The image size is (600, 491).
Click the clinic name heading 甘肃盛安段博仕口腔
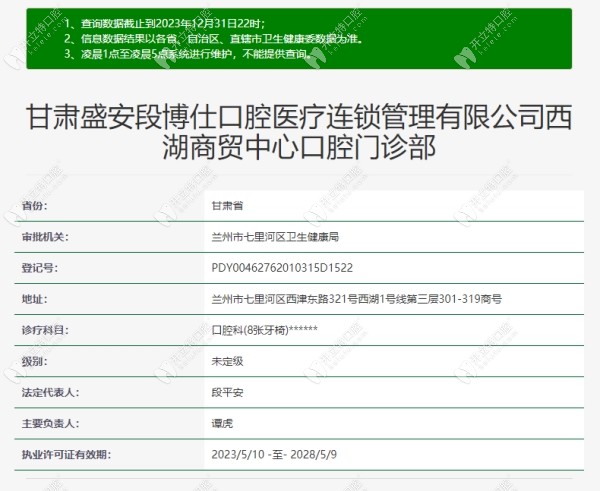299,131
